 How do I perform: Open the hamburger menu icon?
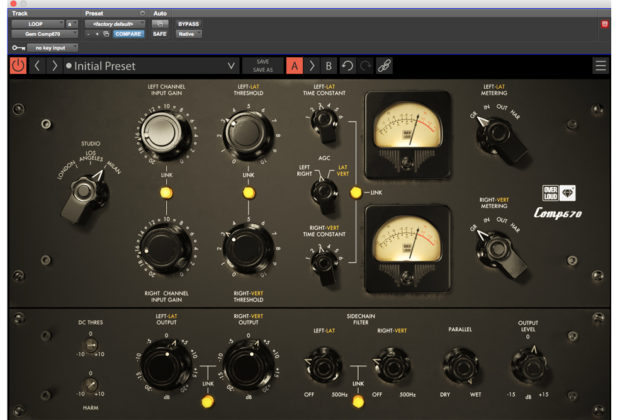(x=600, y=66)
